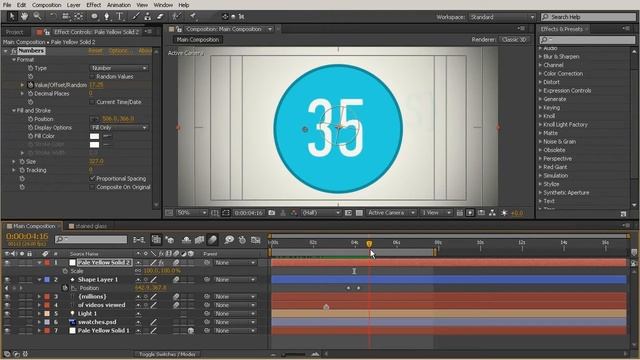Open Display Options dropdown Fill Only
The height and width of the screenshot is (360, 640).
[x=118, y=128]
